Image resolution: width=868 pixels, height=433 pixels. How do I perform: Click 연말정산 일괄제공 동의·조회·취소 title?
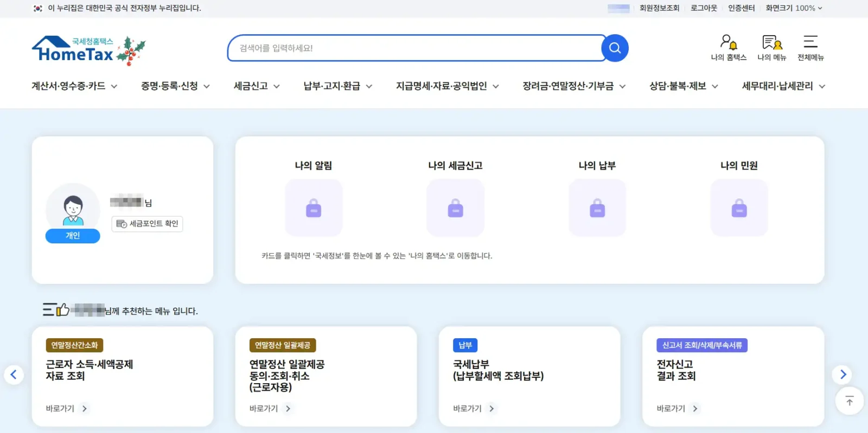tap(287, 376)
